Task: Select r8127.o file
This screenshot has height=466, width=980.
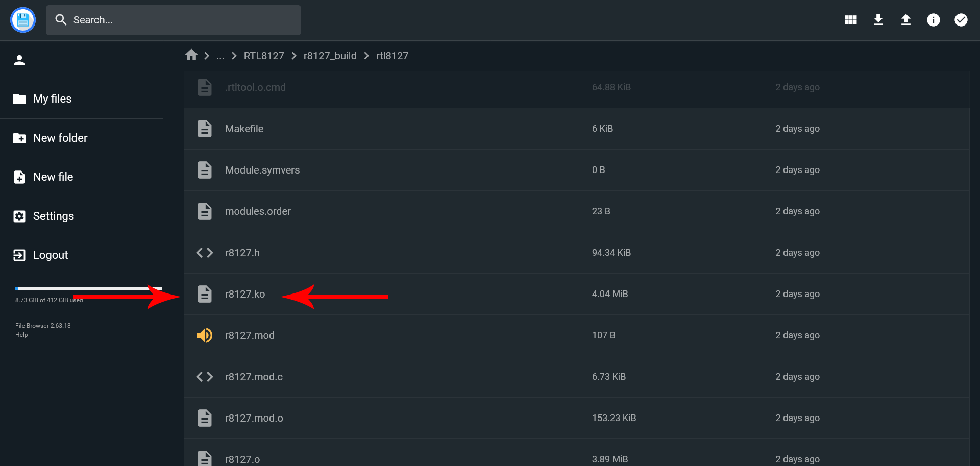Action: [x=577, y=453]
